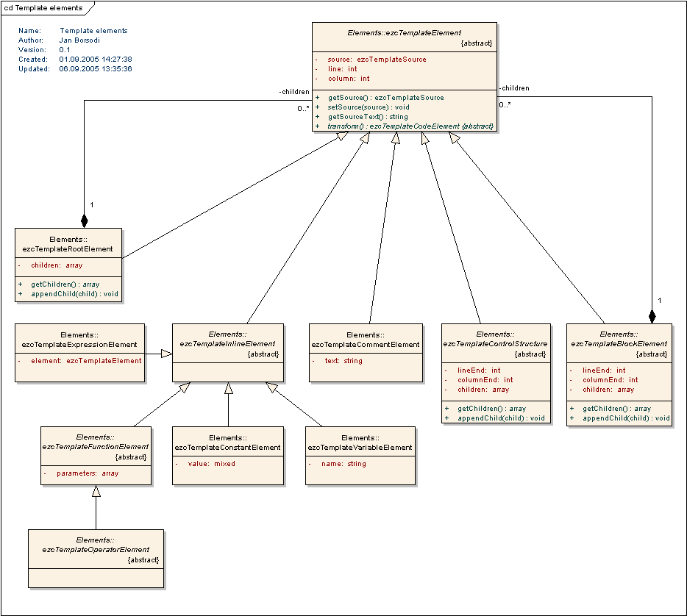The height and width of the screenshot is (616, 687).
Task: Click the inheritance arrowhead beneath ezcTemplateFunctionElement
Action: click(x=96, y=492)
